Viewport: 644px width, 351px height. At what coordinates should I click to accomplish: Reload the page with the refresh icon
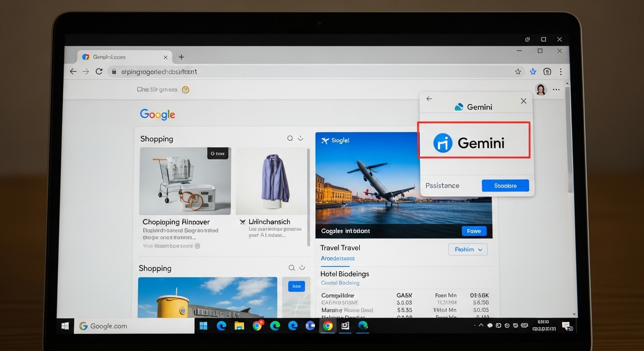tap(99, 72)
